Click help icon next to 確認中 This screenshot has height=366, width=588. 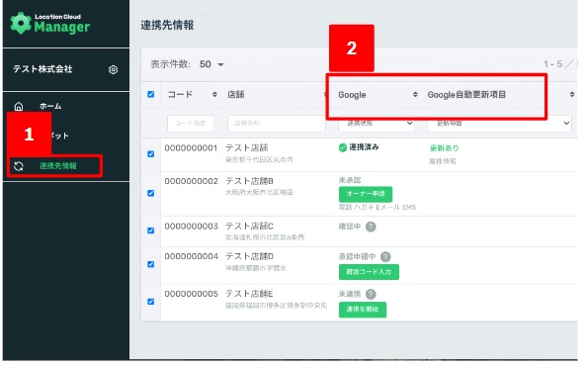pos(371,227)
